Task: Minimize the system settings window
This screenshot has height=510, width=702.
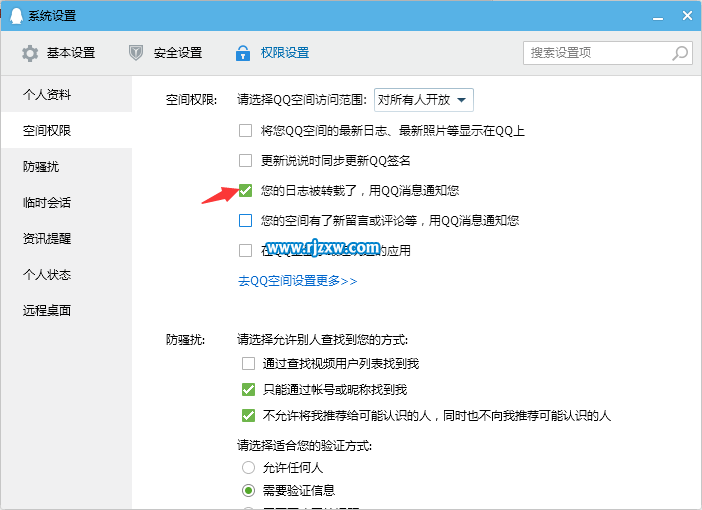Action: pyautogui.click(x=658, y=17)
